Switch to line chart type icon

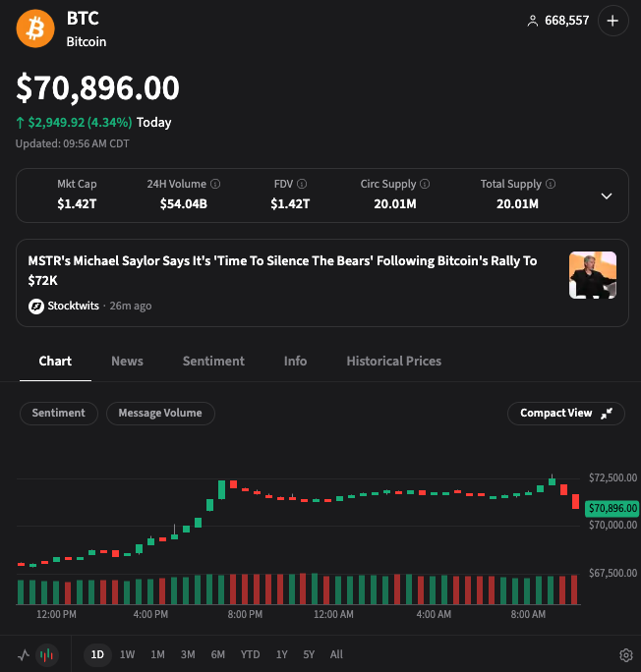coord(24,654)
